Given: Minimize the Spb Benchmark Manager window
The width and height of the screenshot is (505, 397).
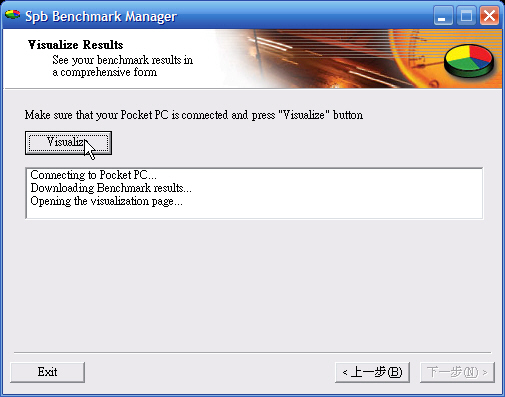Looking at the screenshot, I should (443, 15).
